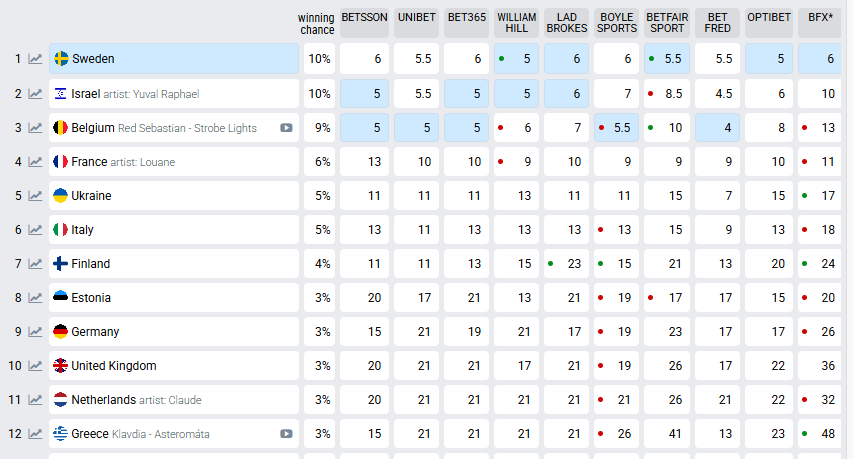853x459 pixels.
Task: Click Sweden's BET365 odds cell
Action: (466, 59)
